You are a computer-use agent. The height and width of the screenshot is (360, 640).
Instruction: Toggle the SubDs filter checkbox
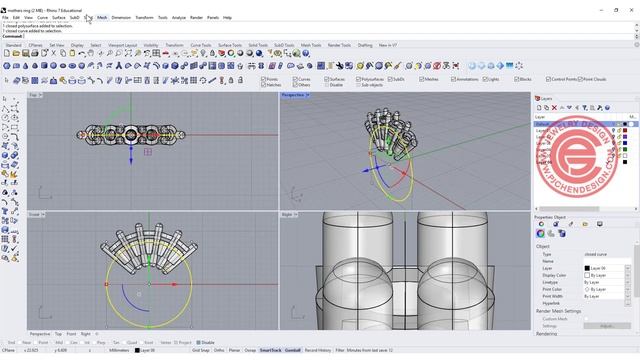click(x=390, y=79)
